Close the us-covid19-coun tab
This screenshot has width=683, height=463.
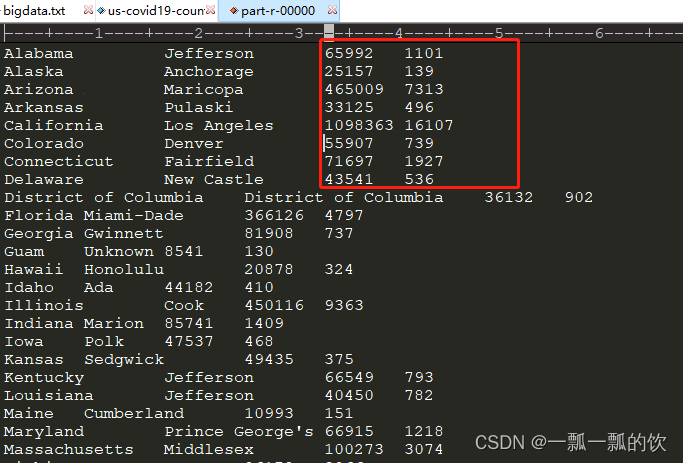pyautogui.click(x=211, y=10)
